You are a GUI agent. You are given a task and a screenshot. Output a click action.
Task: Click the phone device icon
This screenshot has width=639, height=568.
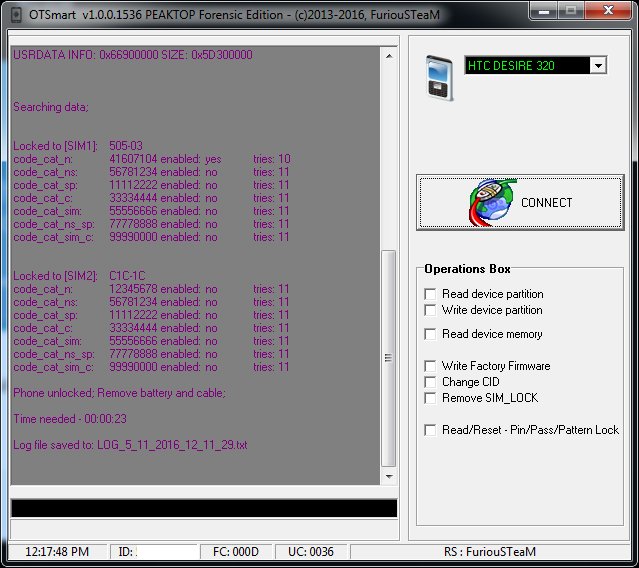pos(440,76)
